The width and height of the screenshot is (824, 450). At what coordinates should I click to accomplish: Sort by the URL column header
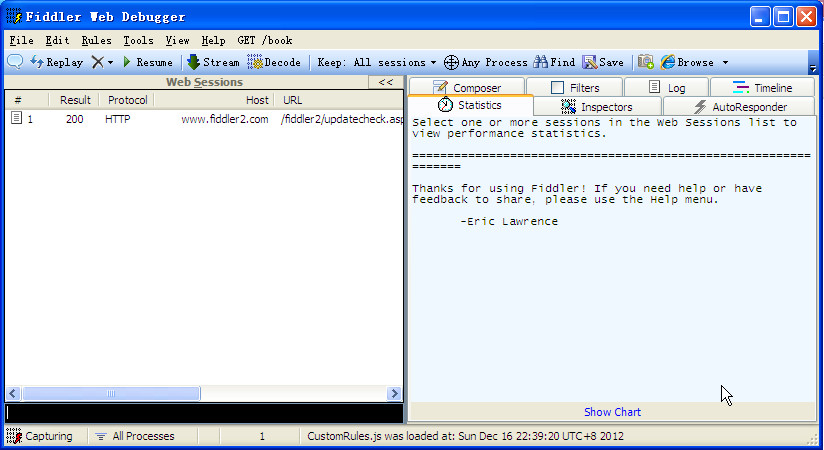338,100
